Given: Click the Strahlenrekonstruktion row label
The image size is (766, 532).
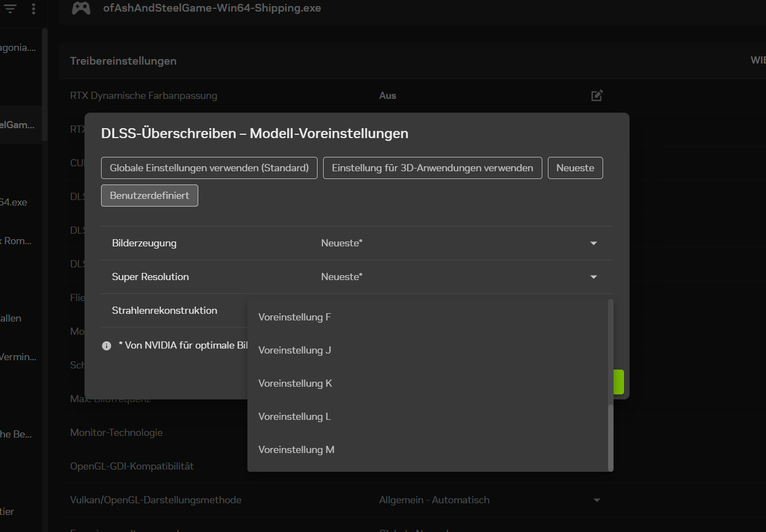Looking at the screenshot, I should [165, 310].
